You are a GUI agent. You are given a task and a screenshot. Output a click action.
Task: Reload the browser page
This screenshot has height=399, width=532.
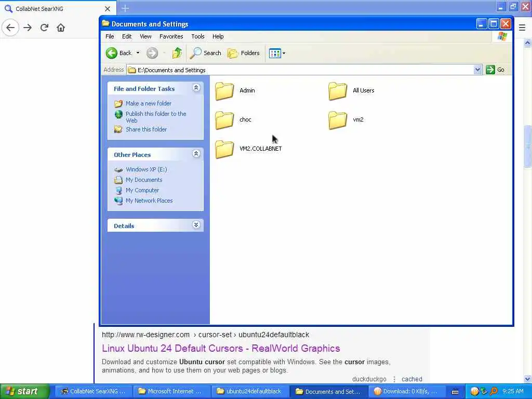tap(44, 28)
